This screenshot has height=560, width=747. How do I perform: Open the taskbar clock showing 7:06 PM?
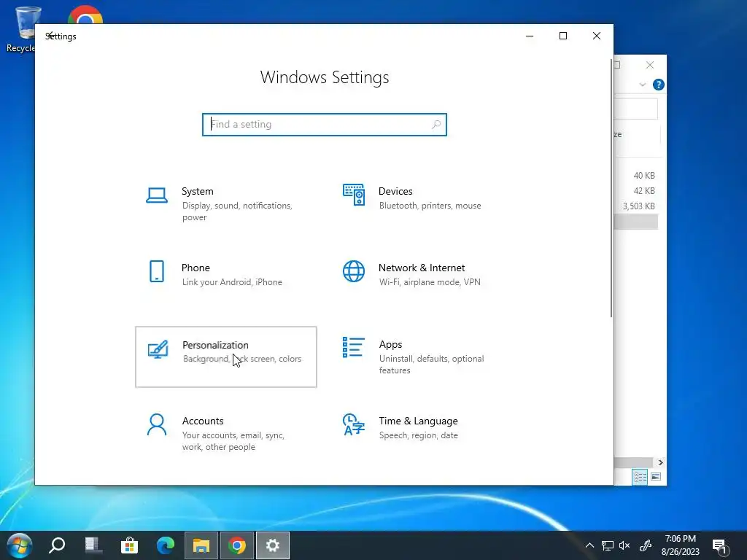coord(681,545)
